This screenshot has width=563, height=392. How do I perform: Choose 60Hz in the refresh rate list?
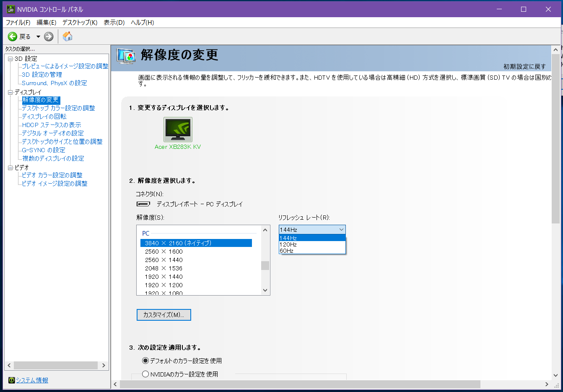pyautogui.click(x=312, y=251)
